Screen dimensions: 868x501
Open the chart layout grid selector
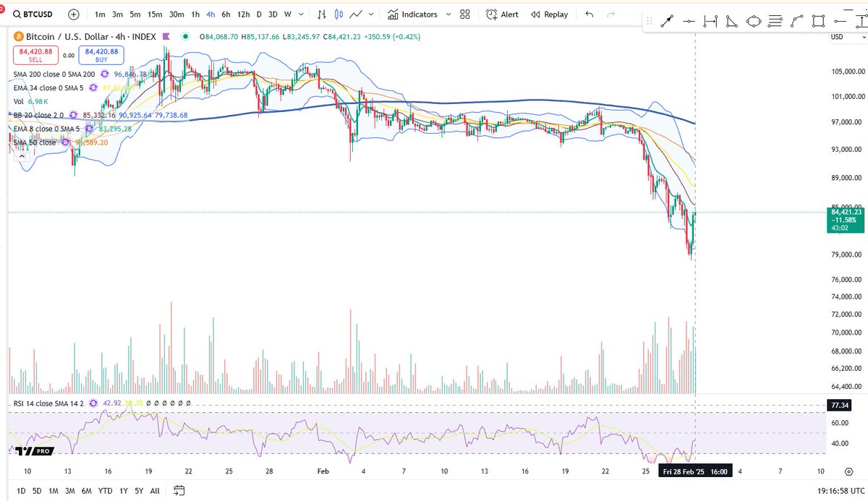pyautogui.click(x=464, y=14)
